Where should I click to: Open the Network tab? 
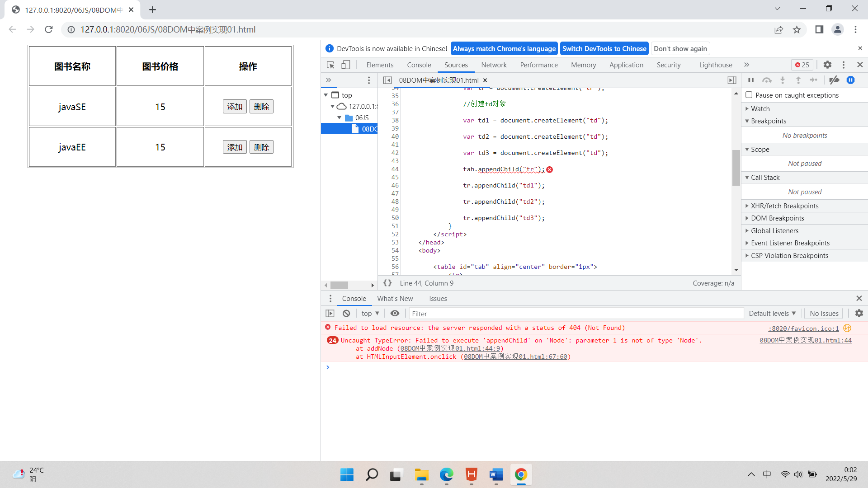click(494, 65)
